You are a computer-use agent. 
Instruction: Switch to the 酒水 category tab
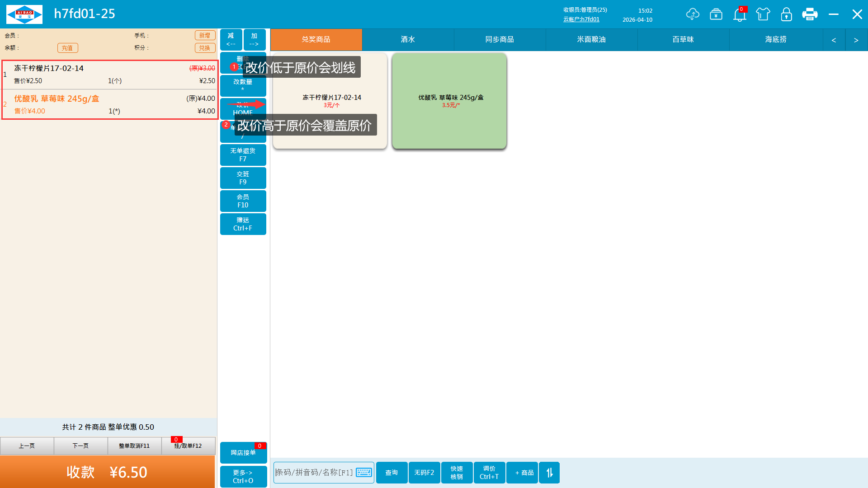(x=408, y=40)
